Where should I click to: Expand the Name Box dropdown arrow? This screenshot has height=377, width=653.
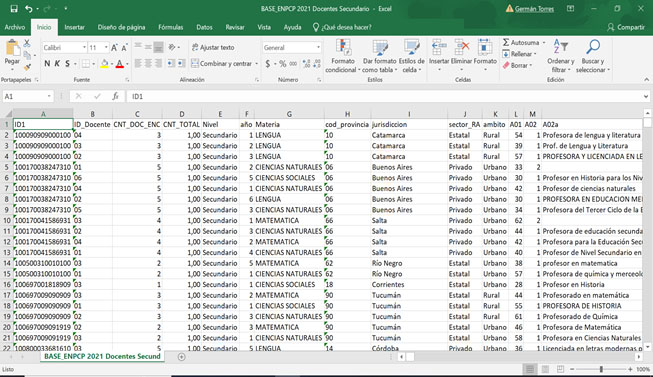pyautogui.click(x=49, y=96)
